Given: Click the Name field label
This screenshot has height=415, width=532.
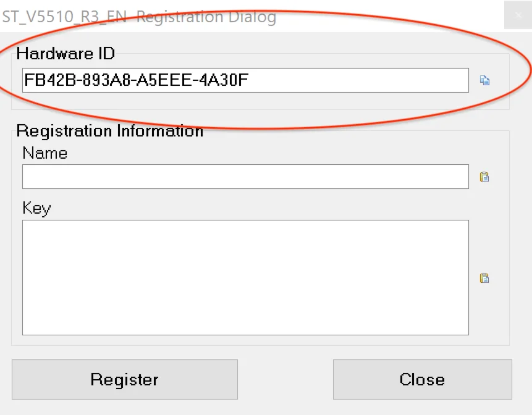Looking at the screenshot, I should pyautogui.click(x=44, y=153).
